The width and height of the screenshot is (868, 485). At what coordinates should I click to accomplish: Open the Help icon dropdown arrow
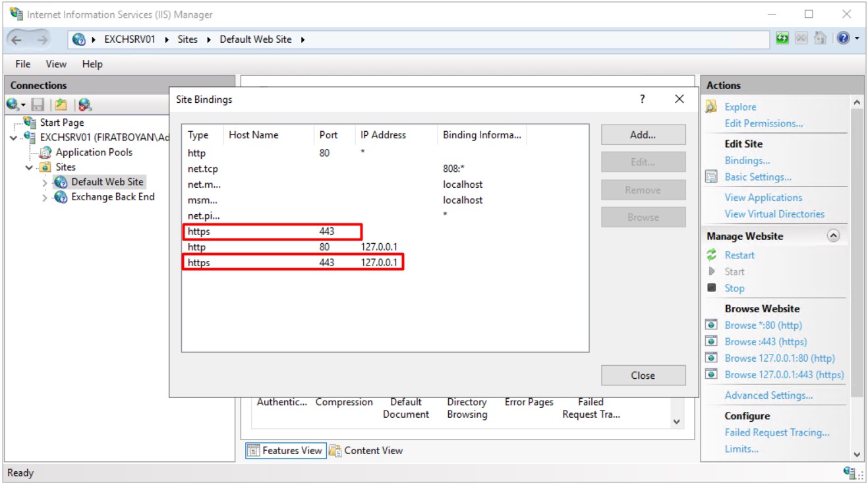point(857,39)
